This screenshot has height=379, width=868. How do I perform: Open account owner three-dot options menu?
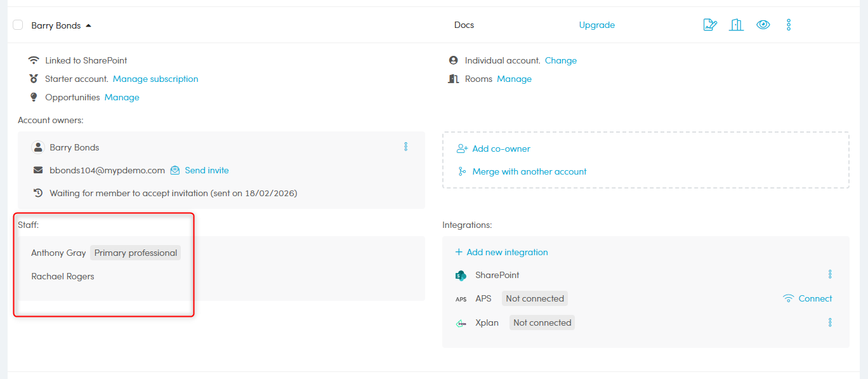(x=406, y=147)
